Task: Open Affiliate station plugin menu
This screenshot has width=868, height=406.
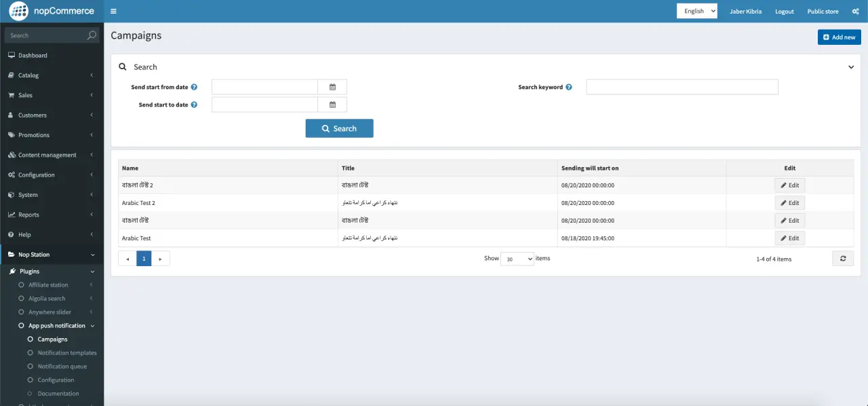Action: (x=48, y=285)
